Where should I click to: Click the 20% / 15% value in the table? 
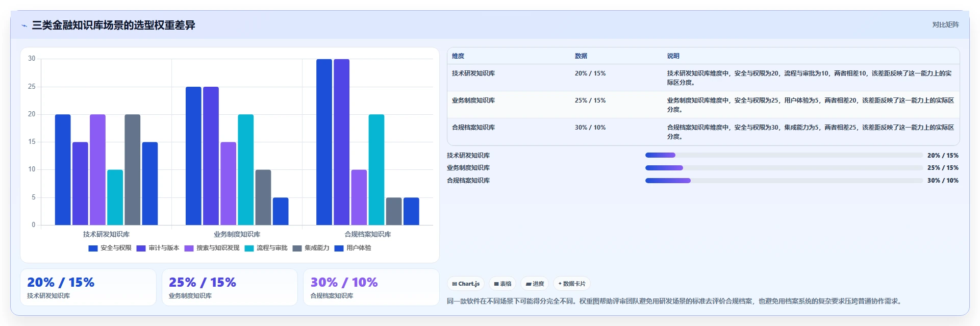[x=590, y=73]
